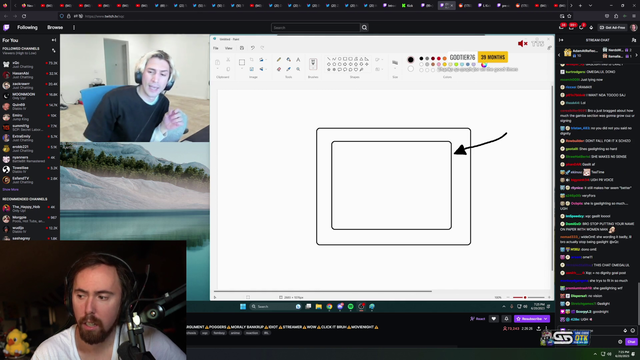
Task: Select the black primary color circle
Action: (x=411, y=60)
